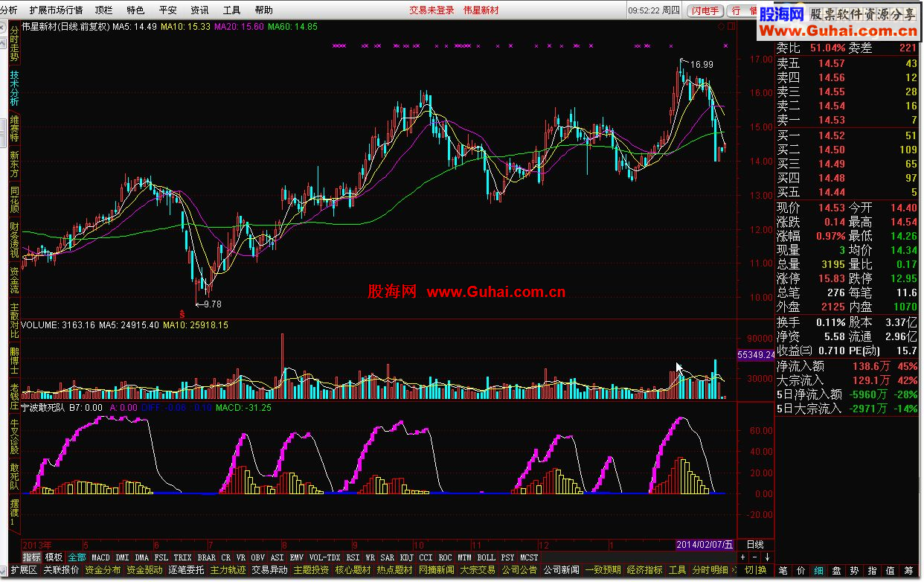This screenshot has width=924, height=582.
Task: Click the 2014/02/07 date marker
Action: click(705, 545)
